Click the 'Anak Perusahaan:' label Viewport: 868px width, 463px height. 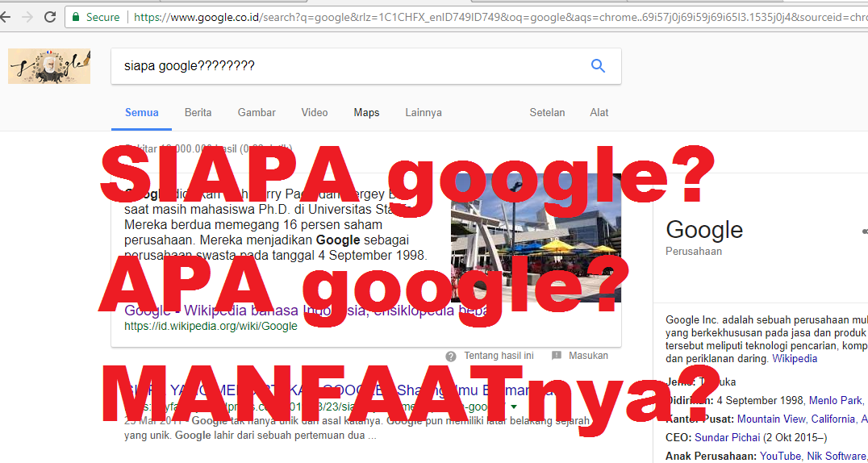click(x=711, y=457)
